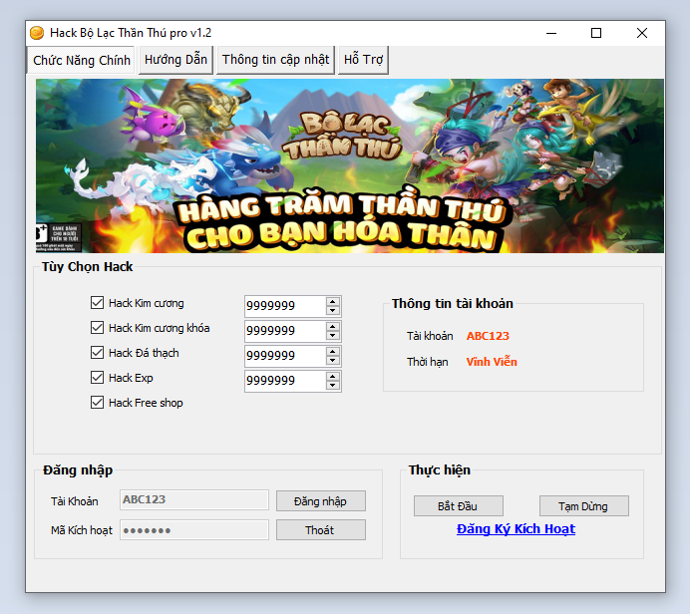692x616 pixels.
Task: Toggle the Hack Kim cương khóa checkbox
Action: (x=97, y=328)
